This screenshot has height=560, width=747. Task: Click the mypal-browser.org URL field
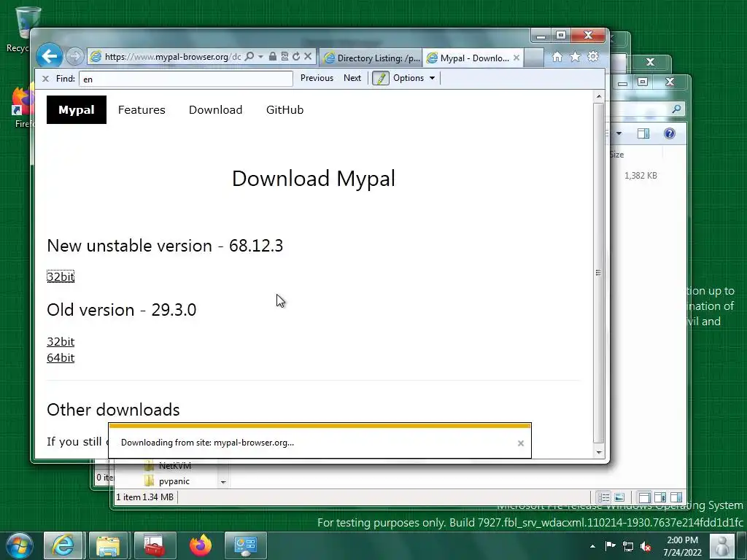(x=172, y=57)
